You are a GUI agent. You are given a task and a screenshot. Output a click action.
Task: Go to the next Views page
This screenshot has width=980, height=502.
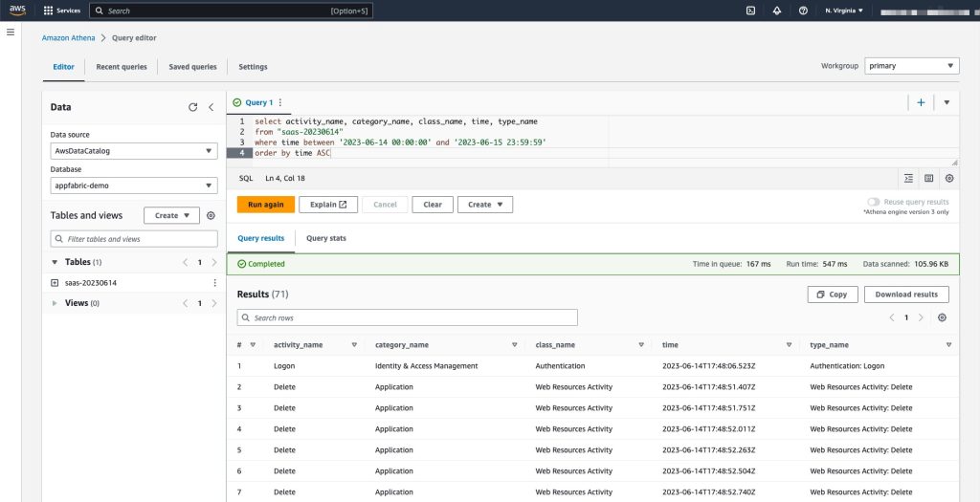[x=214, y=303]
